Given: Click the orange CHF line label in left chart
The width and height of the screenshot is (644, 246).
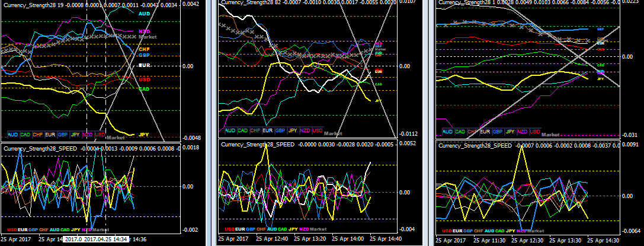Looking at the screenshot, I should tap(144, 49).
